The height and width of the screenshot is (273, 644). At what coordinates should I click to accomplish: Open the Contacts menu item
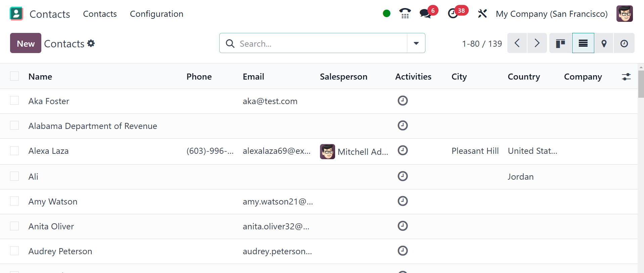click(100, 14)
